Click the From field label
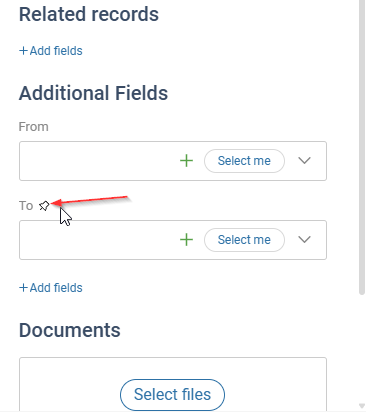This screenshot has height=412, width=366. (34, 127)
